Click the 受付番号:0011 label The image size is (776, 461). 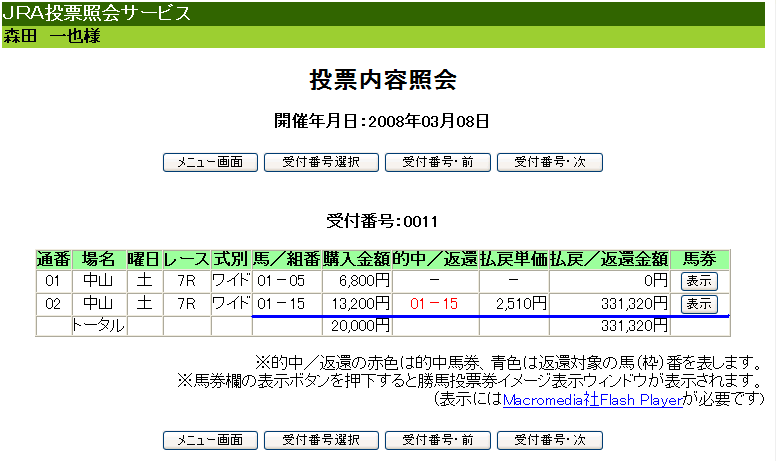[382, 221]
